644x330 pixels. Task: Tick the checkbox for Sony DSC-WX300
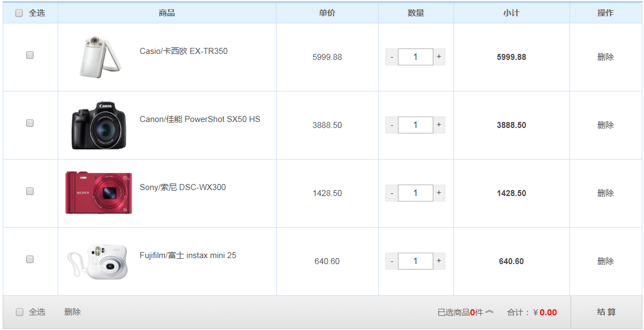point(29,191)
